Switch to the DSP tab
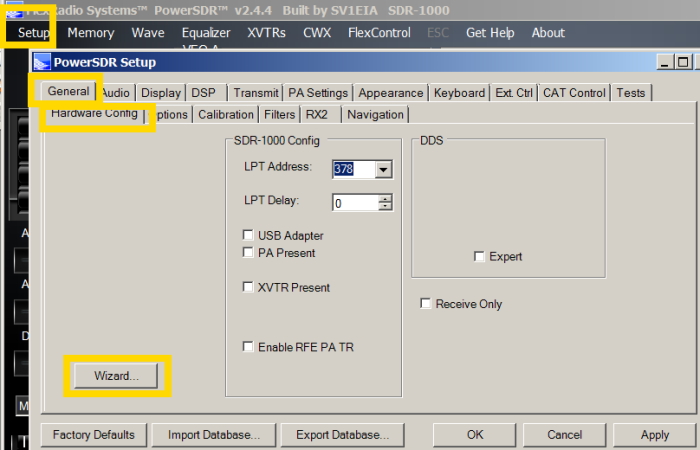Viewport: 700px width, 450px height. 206,93
